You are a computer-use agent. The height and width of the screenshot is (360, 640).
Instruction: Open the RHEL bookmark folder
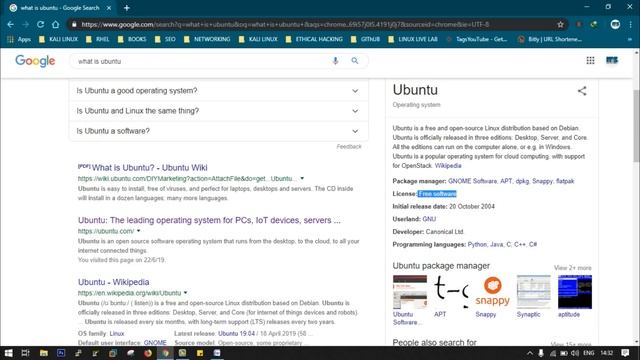click(x=98, y=39)
